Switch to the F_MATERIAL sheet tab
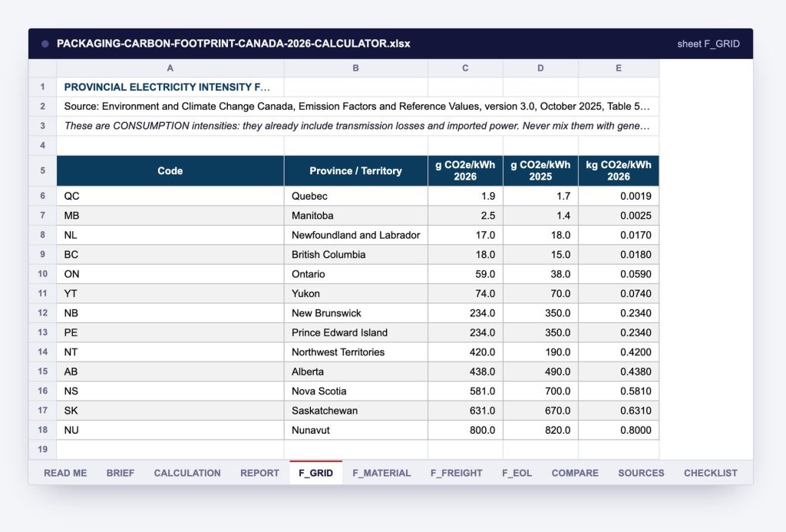The height and width of the screenshot is (532, 786). [x=381, y=473]
